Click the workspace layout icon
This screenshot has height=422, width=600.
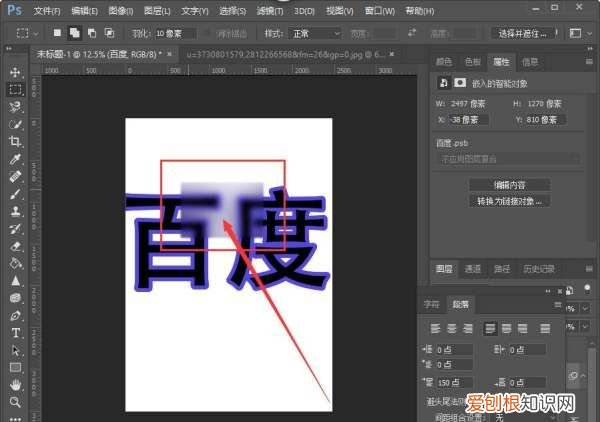pyautogui.click(x=575, y=34)
